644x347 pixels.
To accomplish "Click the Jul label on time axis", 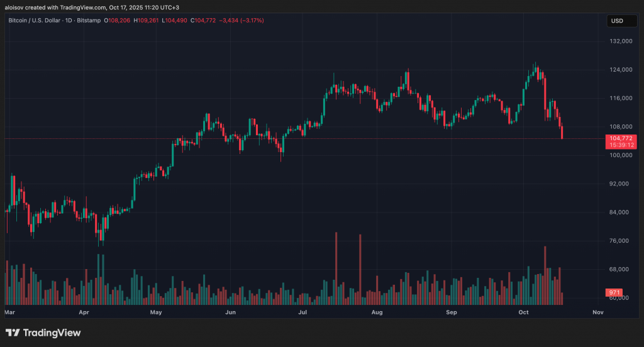I will point(303,312).
